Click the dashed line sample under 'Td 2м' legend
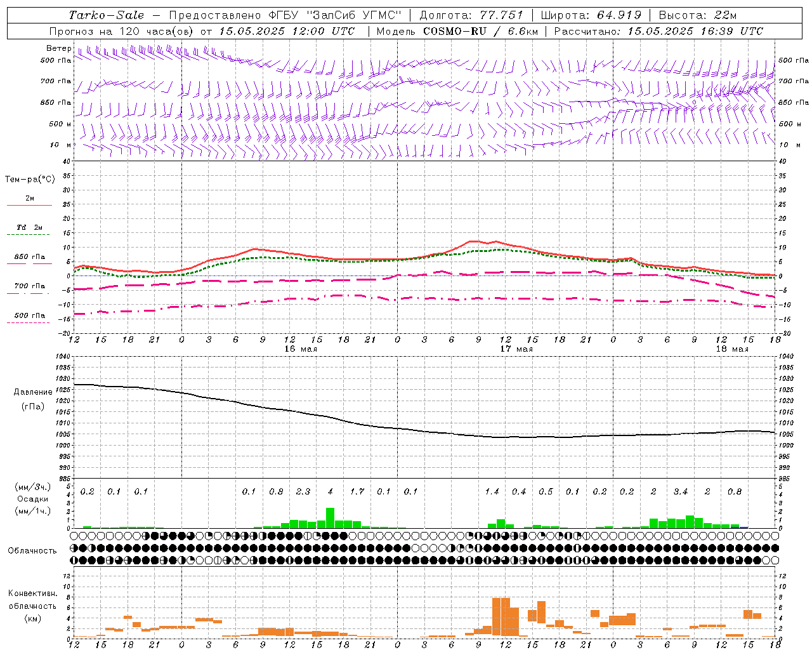The height and width of the screenshot is (650, 812). 28,235
